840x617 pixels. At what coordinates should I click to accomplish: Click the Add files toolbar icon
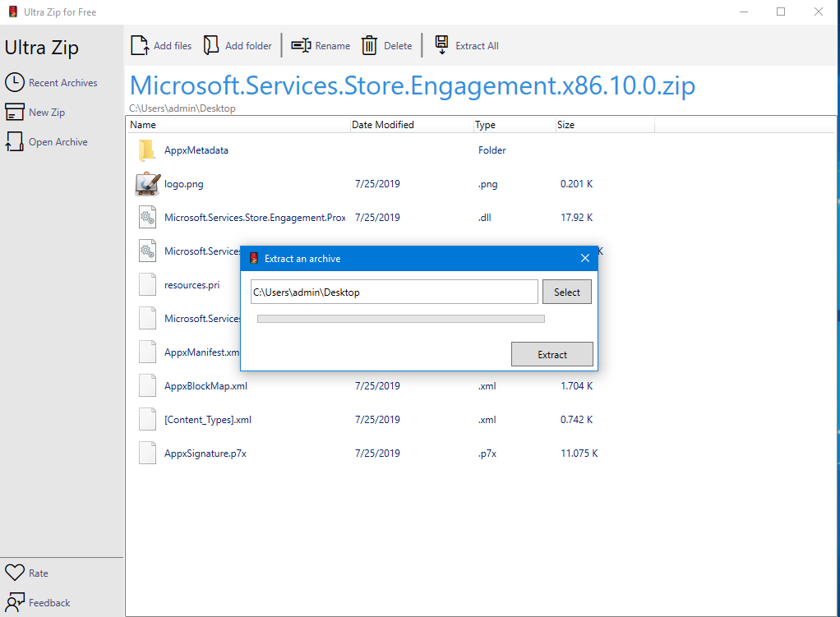[140, 45]
